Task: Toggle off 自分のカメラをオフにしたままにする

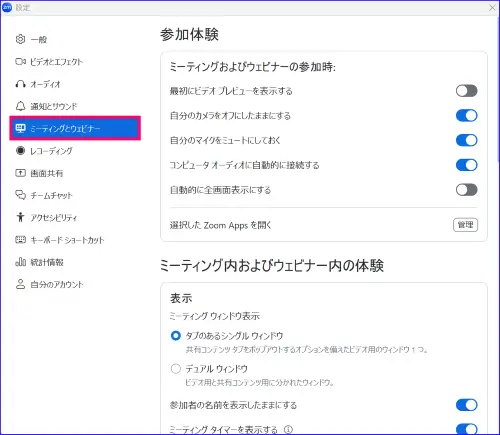Action: [x=466, y=115]
